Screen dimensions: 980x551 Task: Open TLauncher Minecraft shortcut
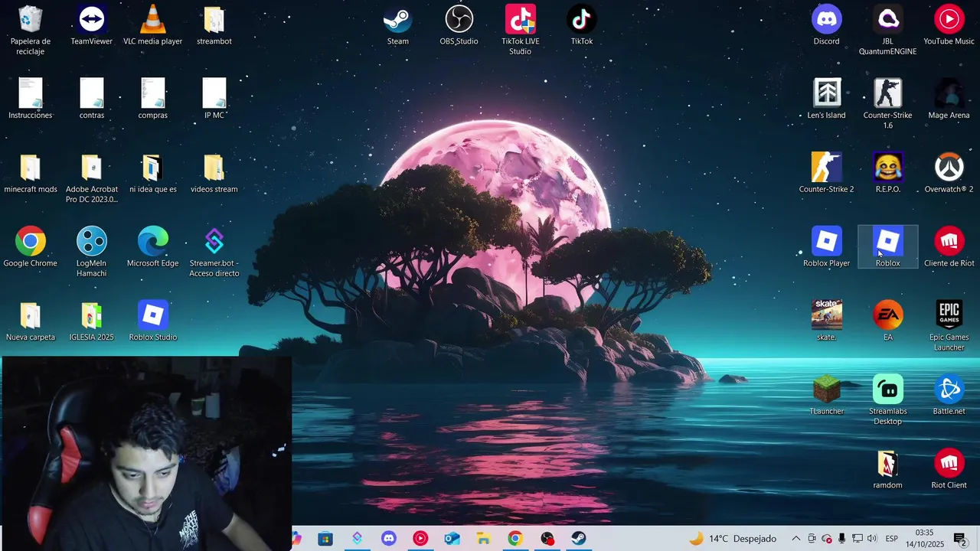[x=827, y=396]
